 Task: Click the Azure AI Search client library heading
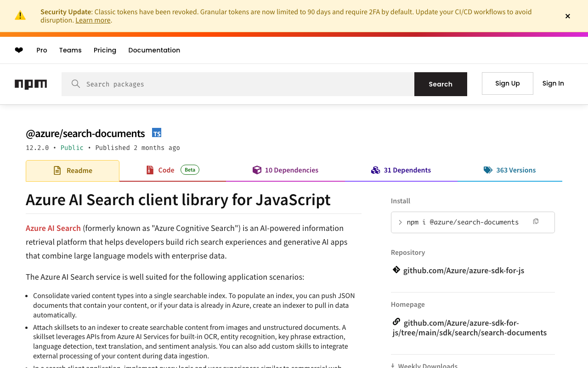pos(178,200)
